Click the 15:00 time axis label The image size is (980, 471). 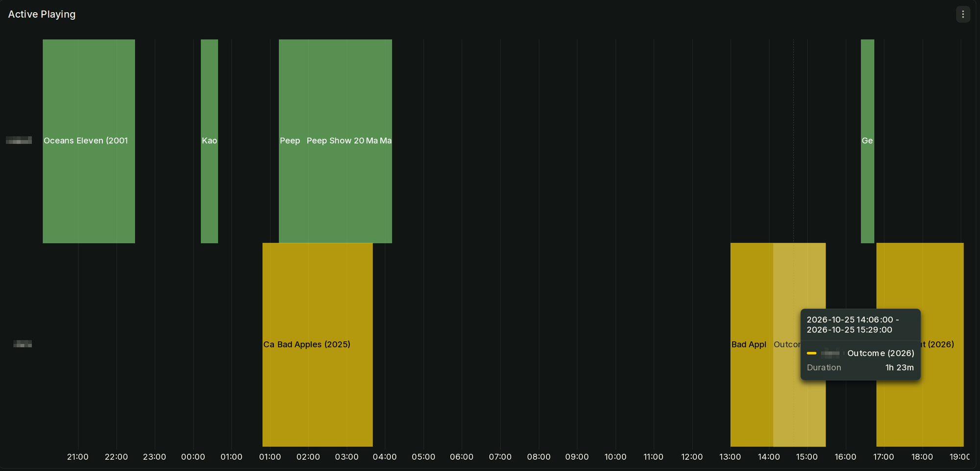[807, 457]
